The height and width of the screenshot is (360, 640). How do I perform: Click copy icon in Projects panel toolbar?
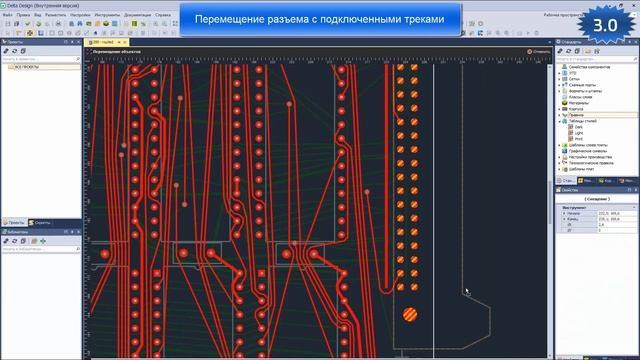tap(23, 51)
